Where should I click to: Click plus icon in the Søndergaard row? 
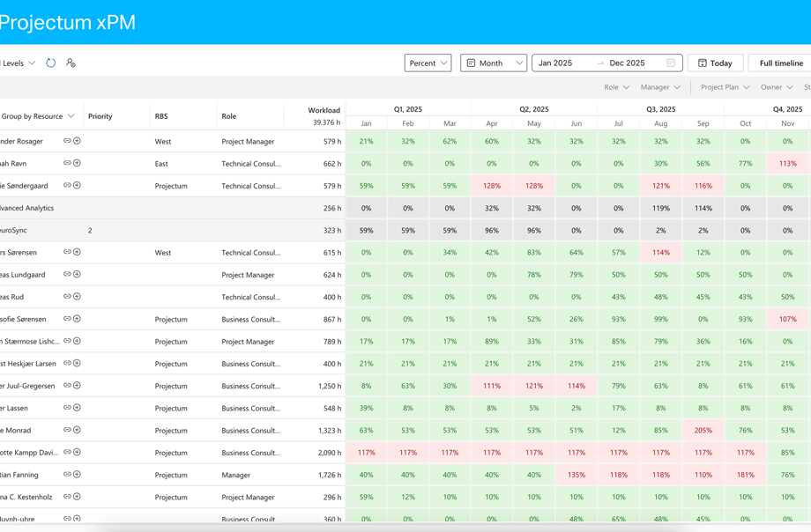(x=77, y=186)
